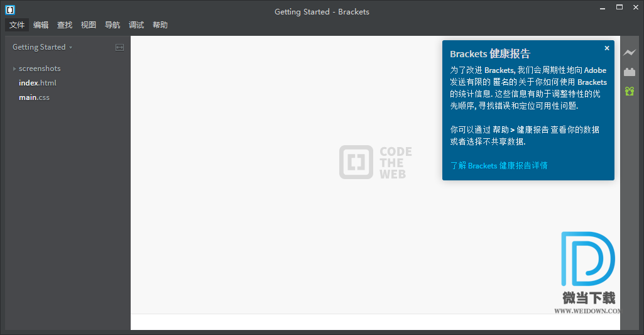Click the green gift update icon
This screenshot has height=335, width=644.
[629, 91]
